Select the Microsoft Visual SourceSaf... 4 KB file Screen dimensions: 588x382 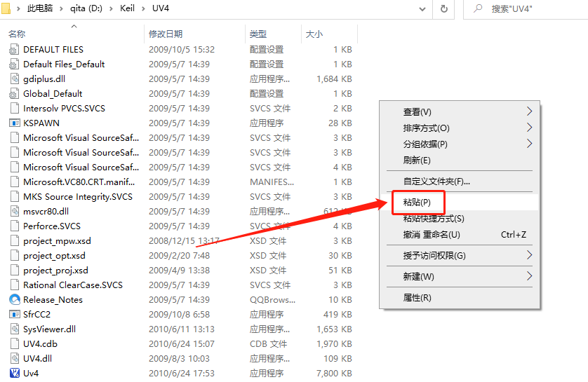click(x=81, y=168)
